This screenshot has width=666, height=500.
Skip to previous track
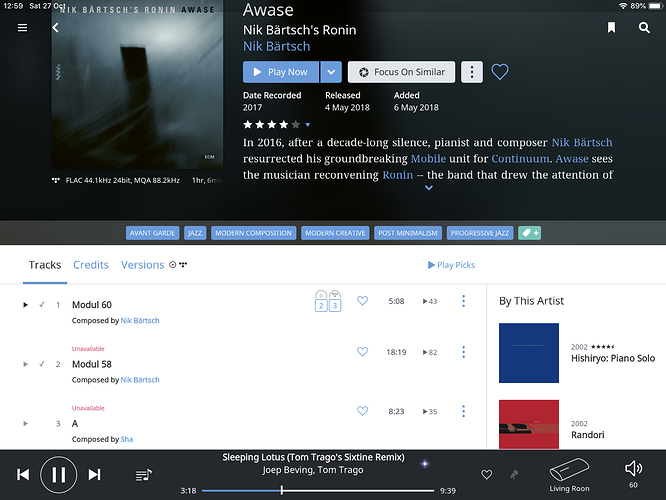tap(23, 475)
